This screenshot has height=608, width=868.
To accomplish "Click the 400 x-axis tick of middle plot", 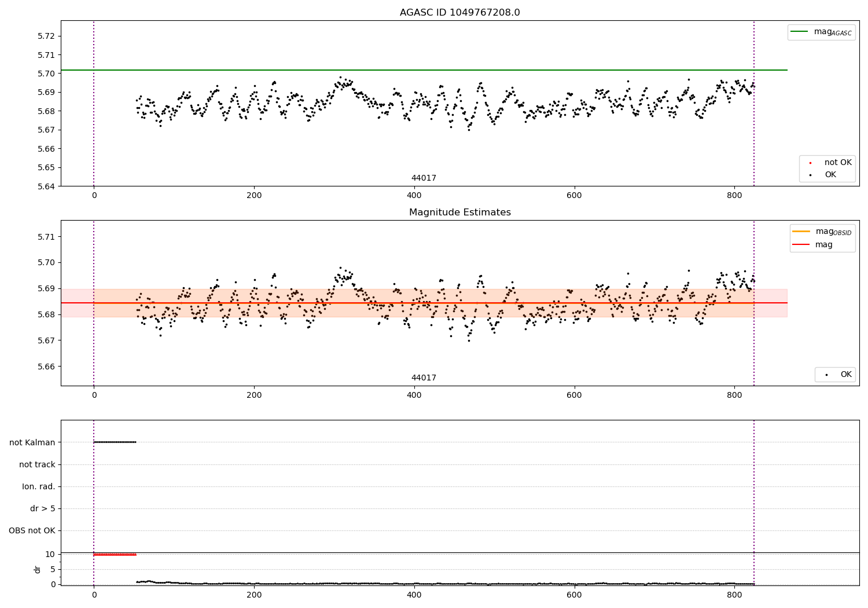I will point(414,395).
